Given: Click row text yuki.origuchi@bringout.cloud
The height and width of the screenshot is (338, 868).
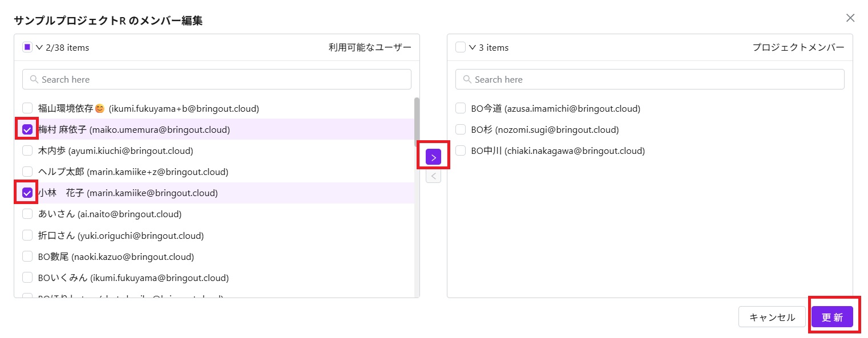Looking at the screenshot, I should [x=140, y=235].
